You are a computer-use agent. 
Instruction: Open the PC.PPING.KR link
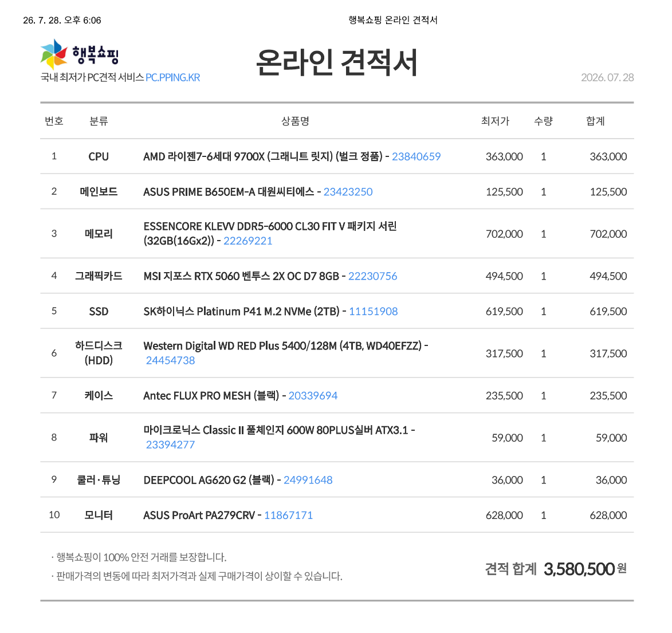pyautogui.click(x=172, y=77)
